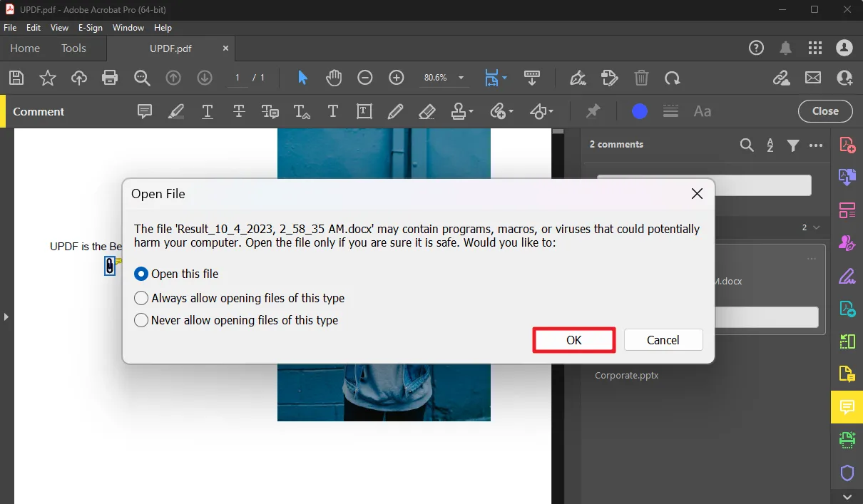Image resolution: width=863 pixels, height=504 pixels.
Task: Select the Never allow opening files option
Action: (141, 320)
